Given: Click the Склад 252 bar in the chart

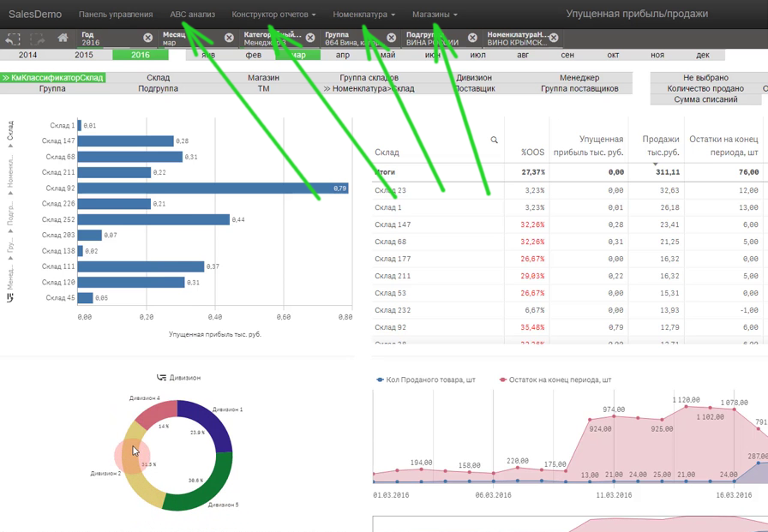Looking at the screenshot, I should pos(153,219).
